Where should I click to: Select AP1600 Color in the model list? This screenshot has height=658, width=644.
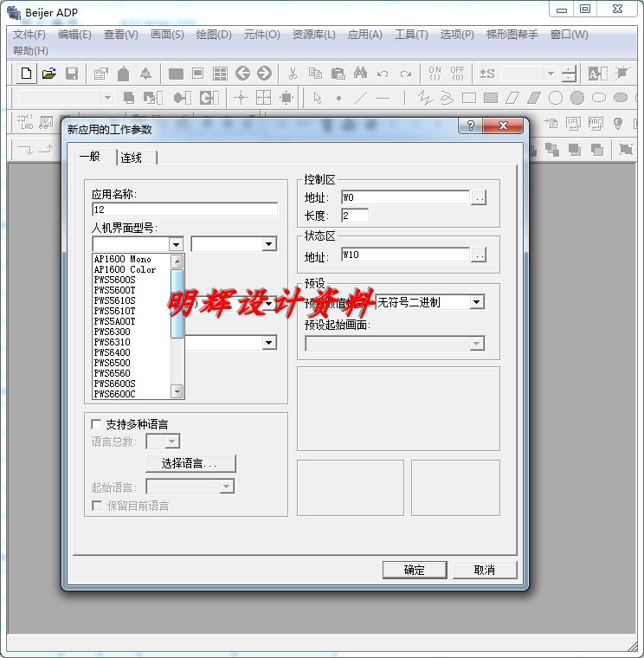(132, 269)
